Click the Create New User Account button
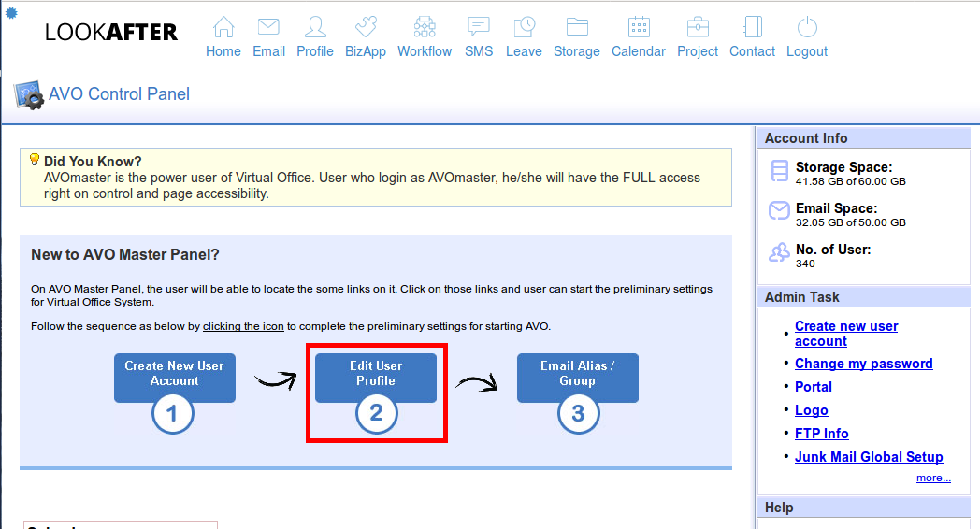 174,378
